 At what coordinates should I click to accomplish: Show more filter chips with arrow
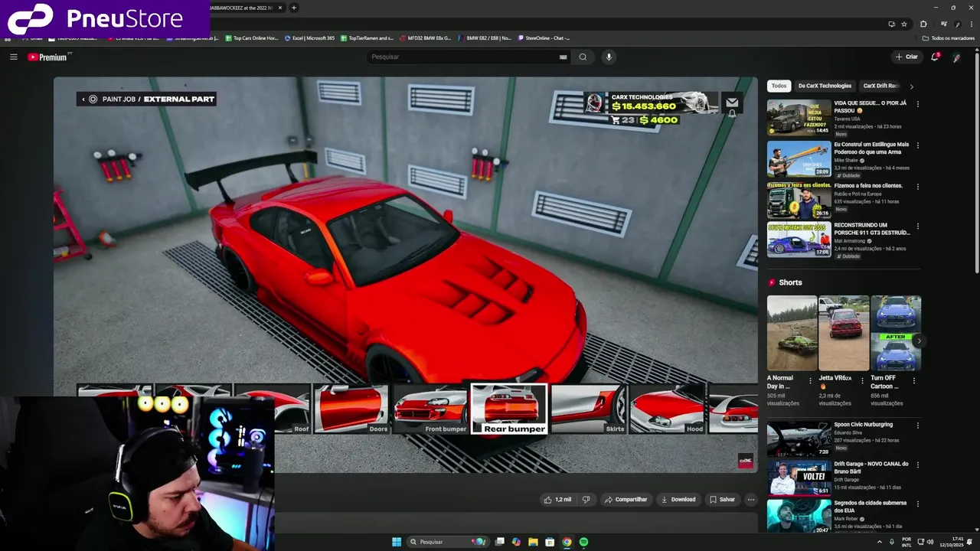pyautogui.click(x=911, y=86)
